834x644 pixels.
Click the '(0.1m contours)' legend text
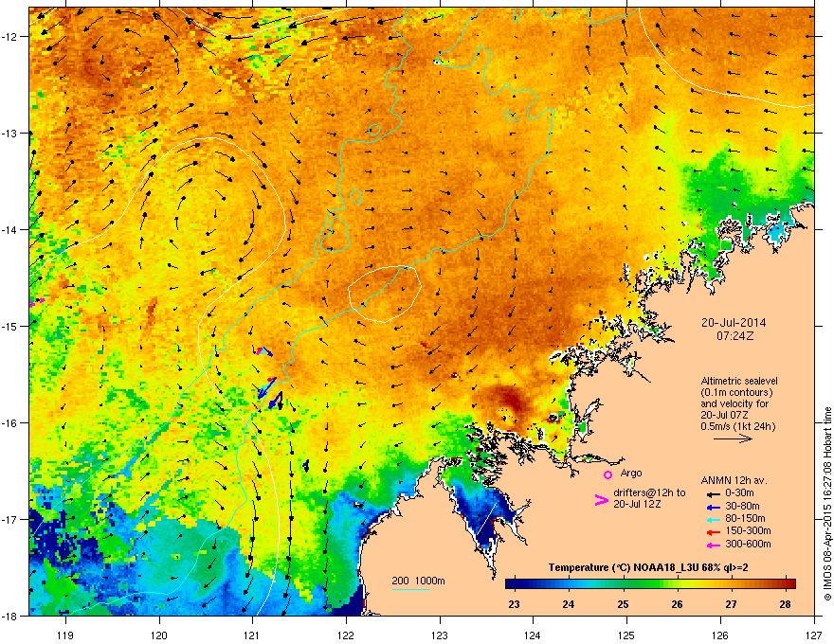pyautogui.click(x=736, y=393)
